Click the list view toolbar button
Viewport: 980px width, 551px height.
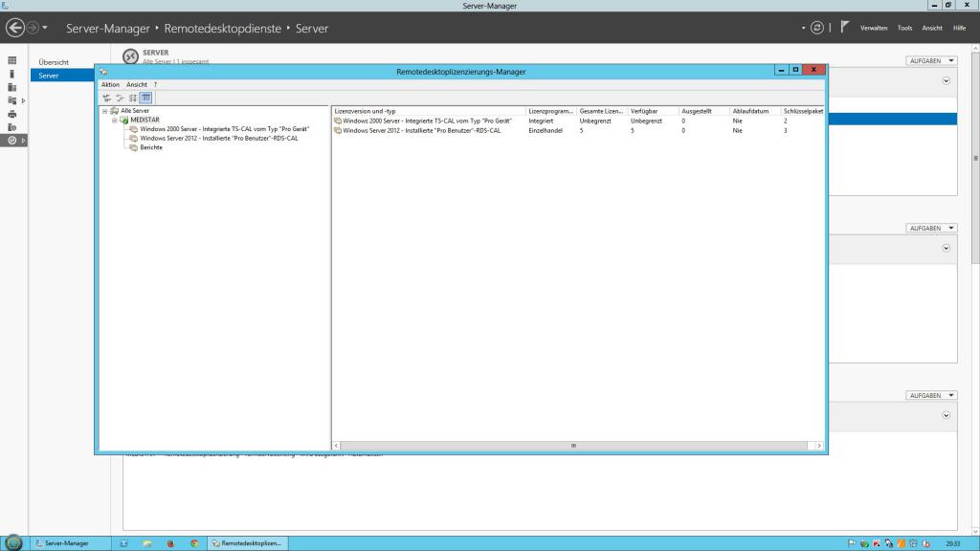133,99
